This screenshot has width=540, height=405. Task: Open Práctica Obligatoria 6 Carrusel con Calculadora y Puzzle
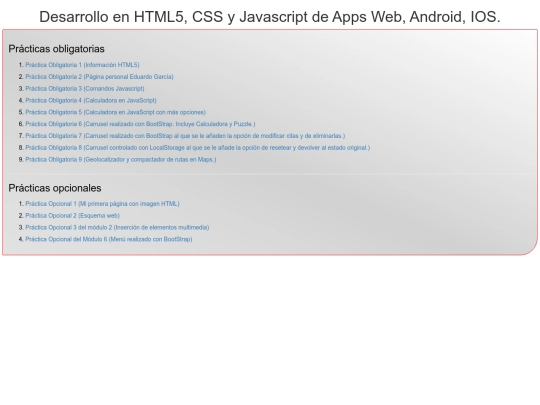point(141,124)
